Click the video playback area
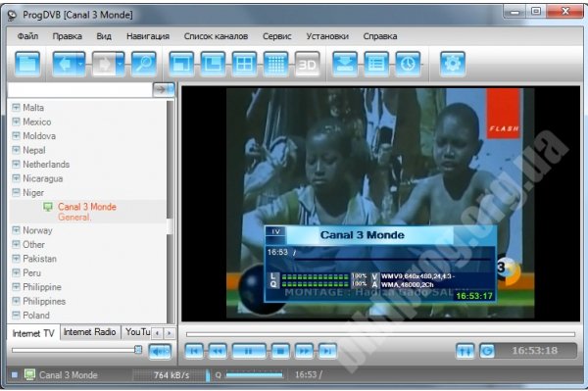The height and width of the screenshot is (391, 588). (380, 204)
